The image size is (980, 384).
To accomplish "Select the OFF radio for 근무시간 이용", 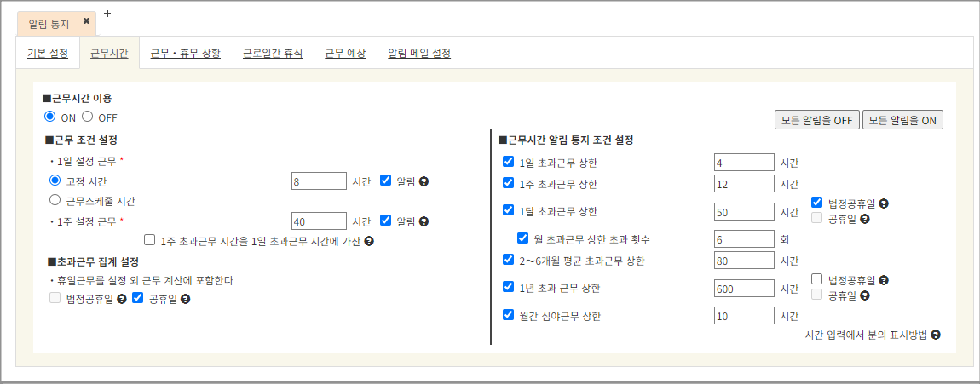I will point(87,117).
